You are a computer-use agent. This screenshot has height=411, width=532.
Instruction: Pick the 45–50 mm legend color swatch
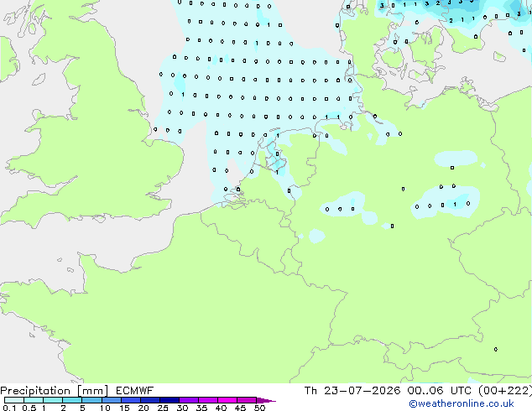point(247,400)
